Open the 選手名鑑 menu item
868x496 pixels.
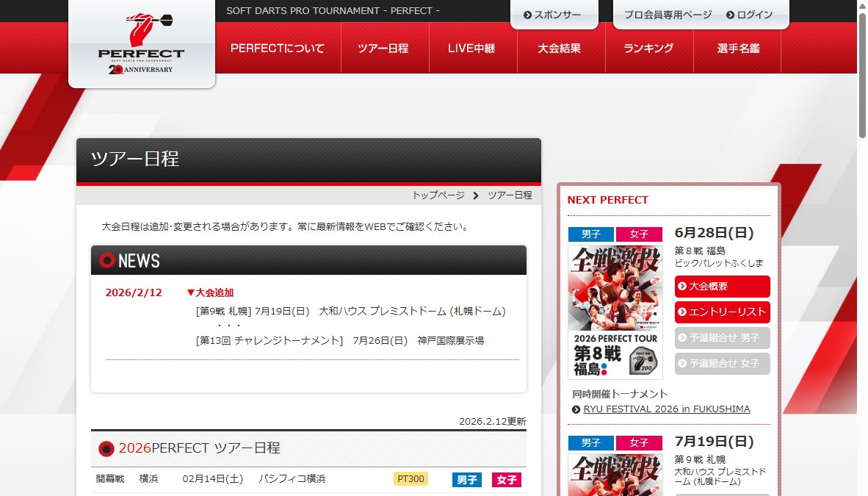[x=738, y=48]
